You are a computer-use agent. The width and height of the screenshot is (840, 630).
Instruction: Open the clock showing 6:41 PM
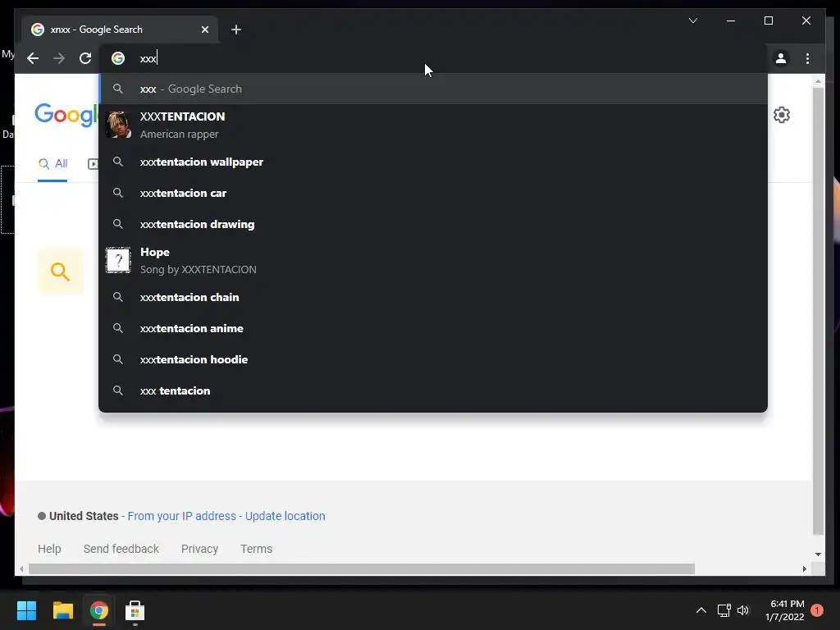[785, 610]
